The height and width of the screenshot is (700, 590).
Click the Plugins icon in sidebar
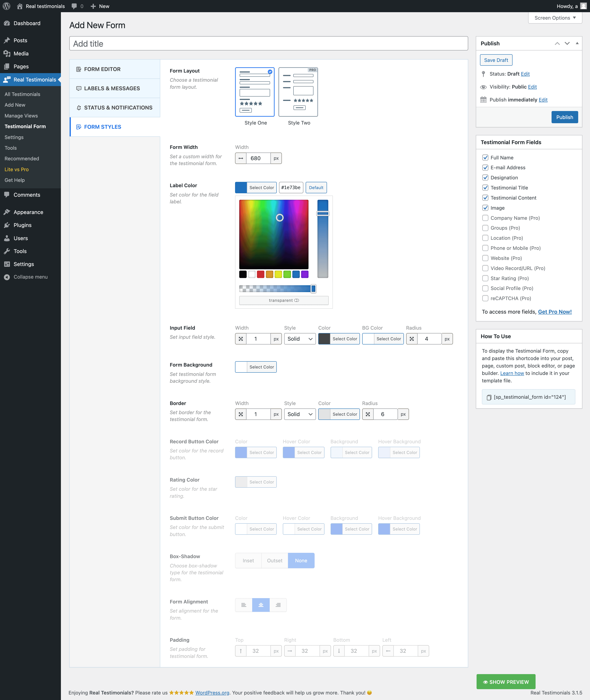(7, 225)
